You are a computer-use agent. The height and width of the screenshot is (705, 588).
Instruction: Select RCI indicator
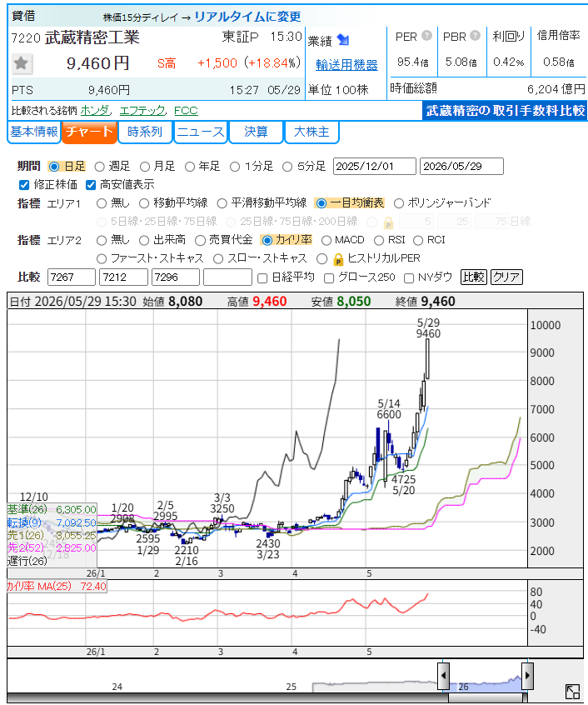coord(418,241)
